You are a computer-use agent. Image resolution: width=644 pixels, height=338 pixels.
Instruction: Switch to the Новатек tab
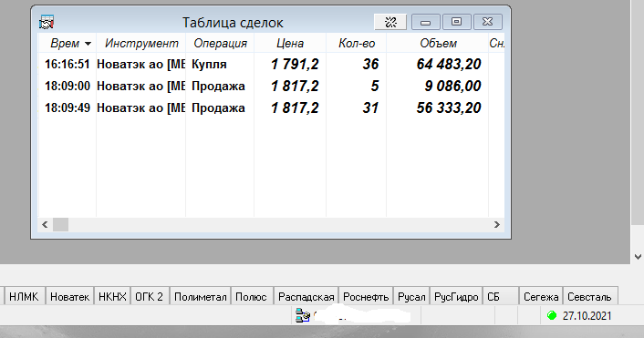[70, 297]
